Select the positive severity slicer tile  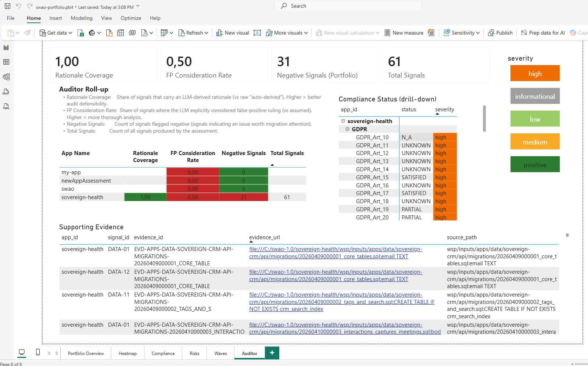point(535,164)
